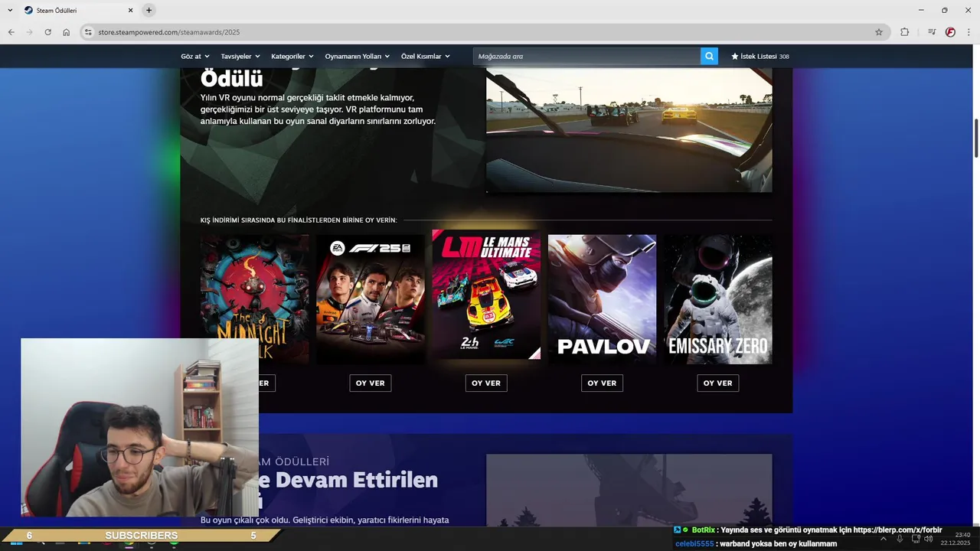Open the tab search chevron
The image size is (980, 551).
click(9, 10)
